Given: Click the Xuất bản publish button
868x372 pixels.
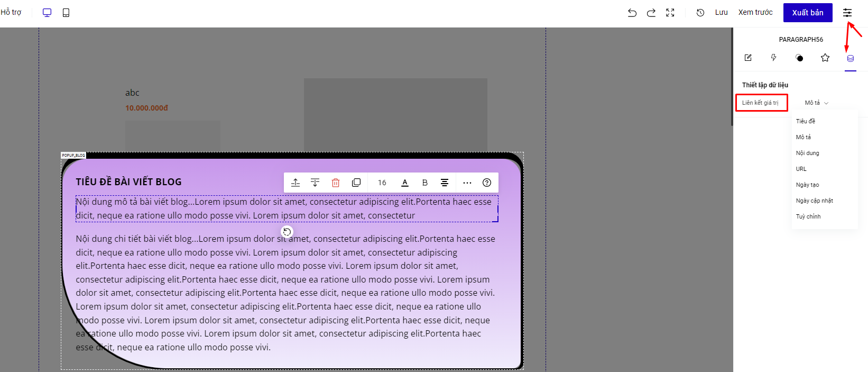Looking at the screenshot, I should [807, 13].
